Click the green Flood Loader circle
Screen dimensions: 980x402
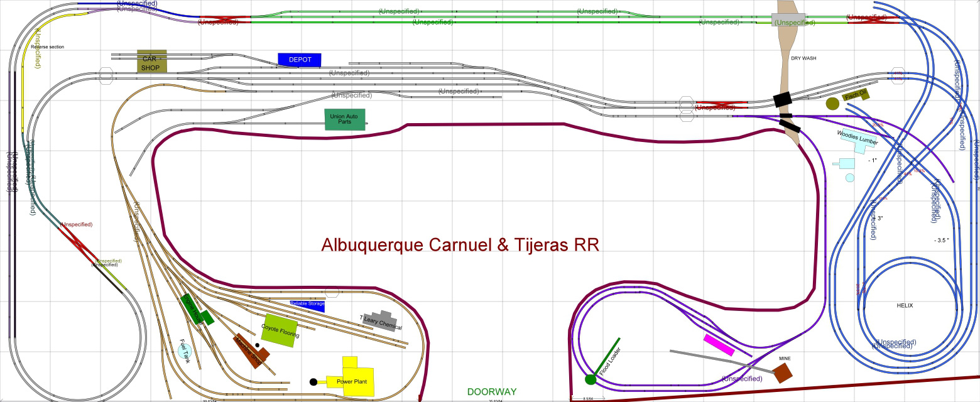[x=591, y=379]
